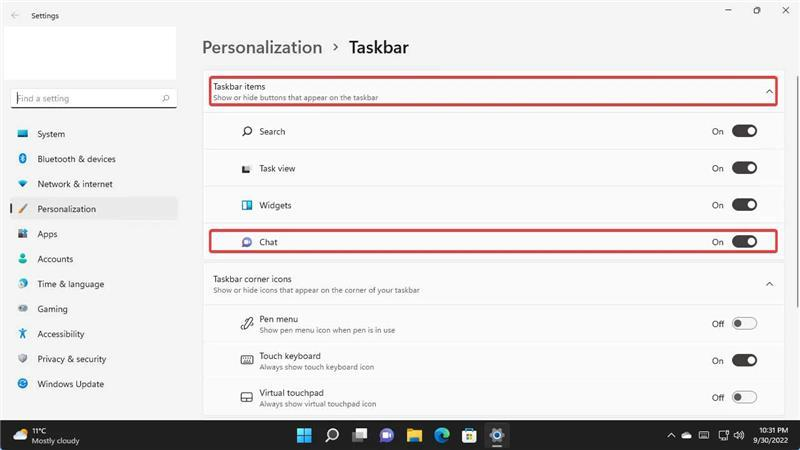The image size is (800, 450).
Task: Click 'Always show touch keyboard icon' text
Action: point(316,367)
